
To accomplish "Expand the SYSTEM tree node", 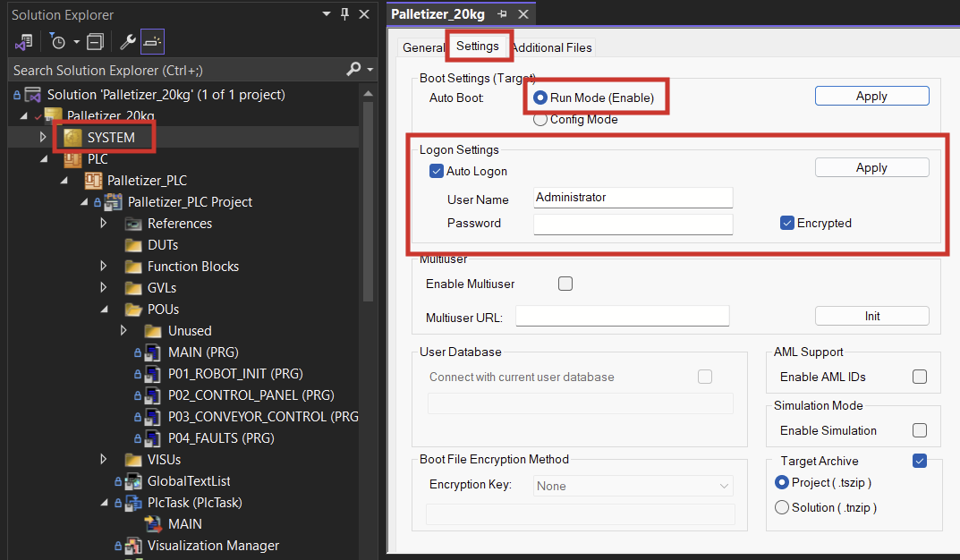I will (x=42, y=137).
